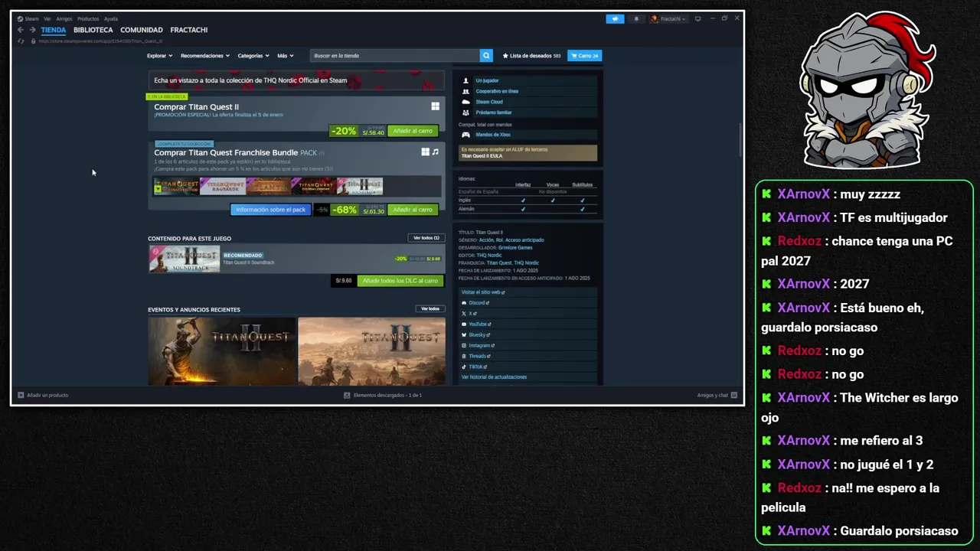
Task: Open Información sobre el pack
Action: (270, 209)
